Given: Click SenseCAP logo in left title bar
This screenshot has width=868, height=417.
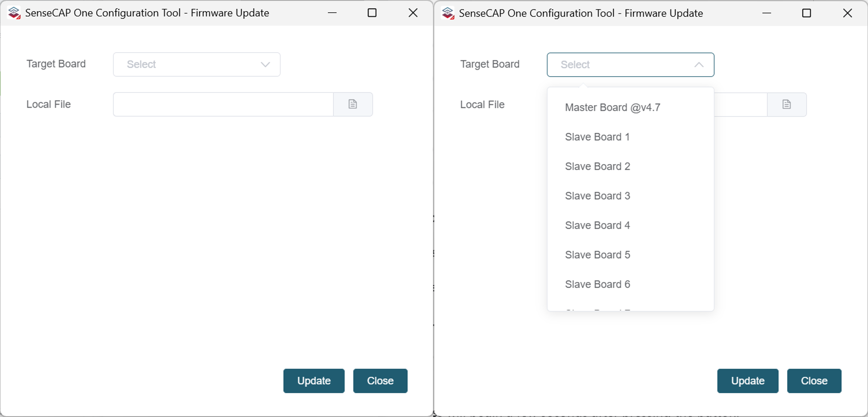Looking at the screenshot, I should point(14,13).
